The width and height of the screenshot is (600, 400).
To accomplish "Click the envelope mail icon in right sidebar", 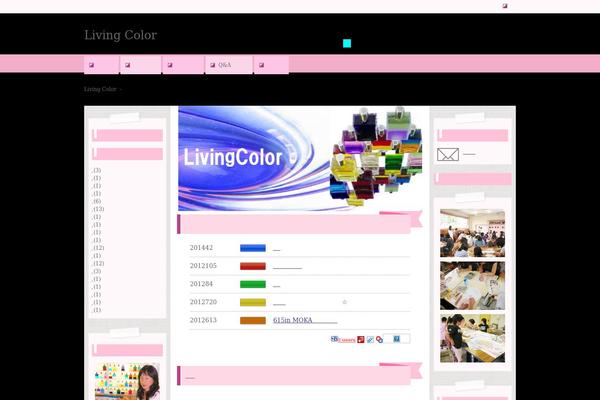I will click(448, 155).
